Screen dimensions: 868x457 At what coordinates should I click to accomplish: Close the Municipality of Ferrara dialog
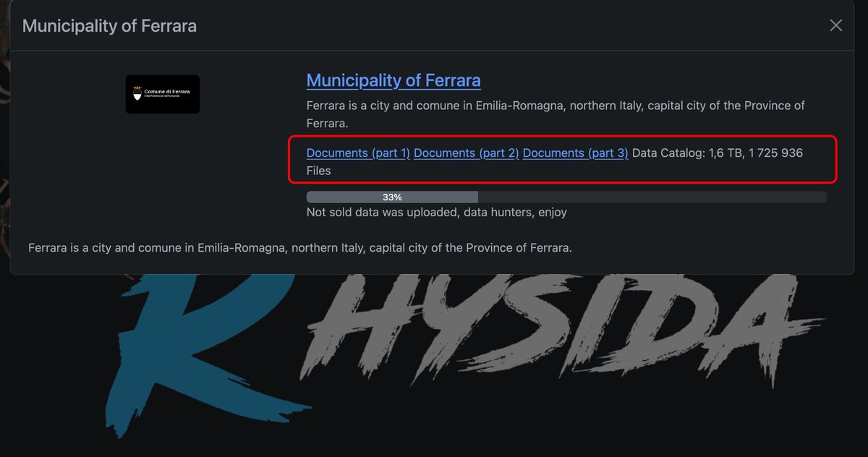pos(835,25)
